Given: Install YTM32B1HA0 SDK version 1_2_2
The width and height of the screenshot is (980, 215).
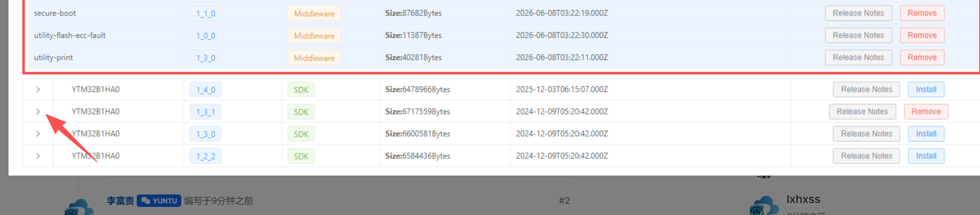Looking at the screenshot, I should [926, 156].
